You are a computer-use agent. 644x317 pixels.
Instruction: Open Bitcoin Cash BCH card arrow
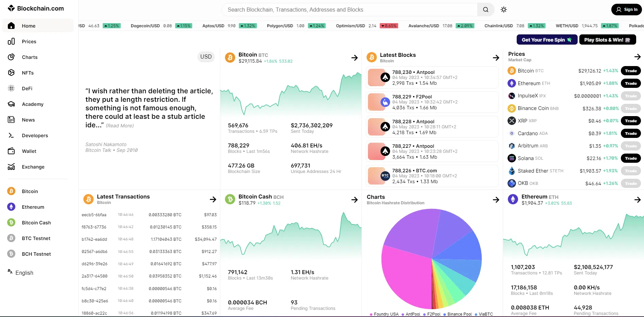pos(354,200)
